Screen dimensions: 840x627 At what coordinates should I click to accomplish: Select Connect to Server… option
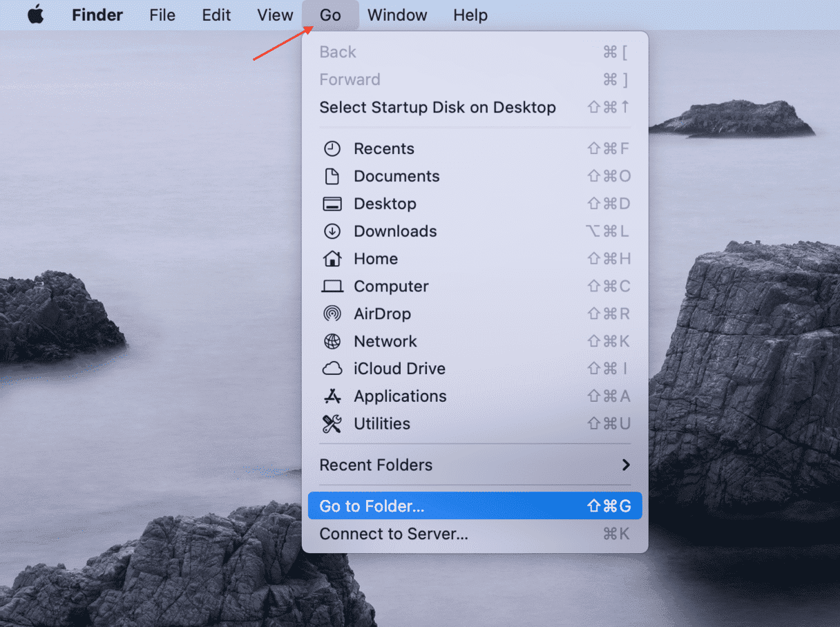[x=394, y=534]
